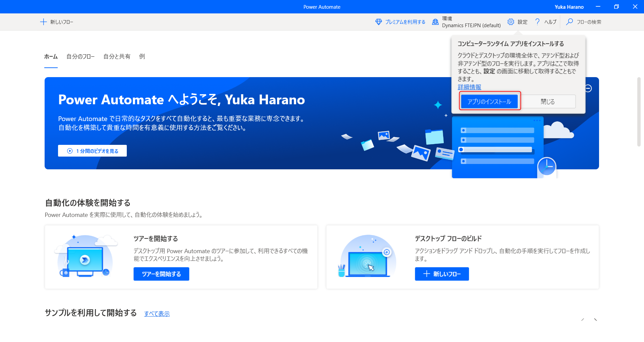Open the 例 tab

point(142,56)
